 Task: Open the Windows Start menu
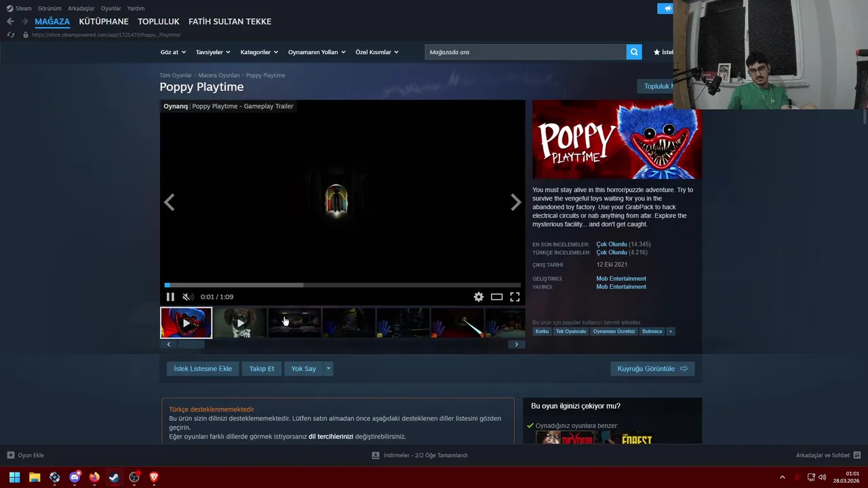coord(14,477)
